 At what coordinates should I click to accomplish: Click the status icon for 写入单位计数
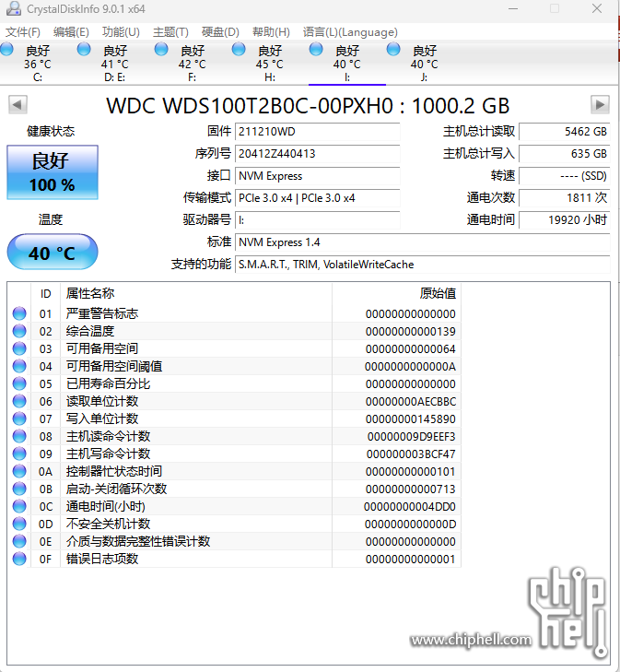pos(19,419)
